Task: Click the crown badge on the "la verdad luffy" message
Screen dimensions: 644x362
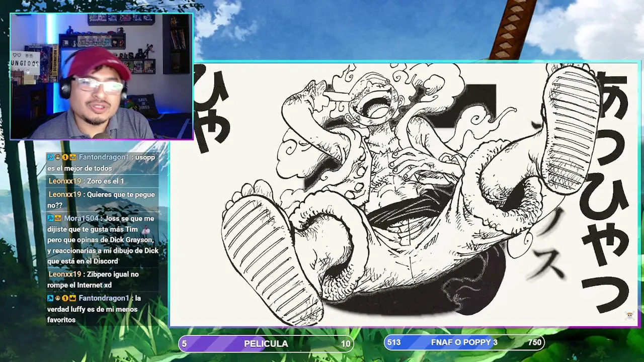Action: coord(72,298)
